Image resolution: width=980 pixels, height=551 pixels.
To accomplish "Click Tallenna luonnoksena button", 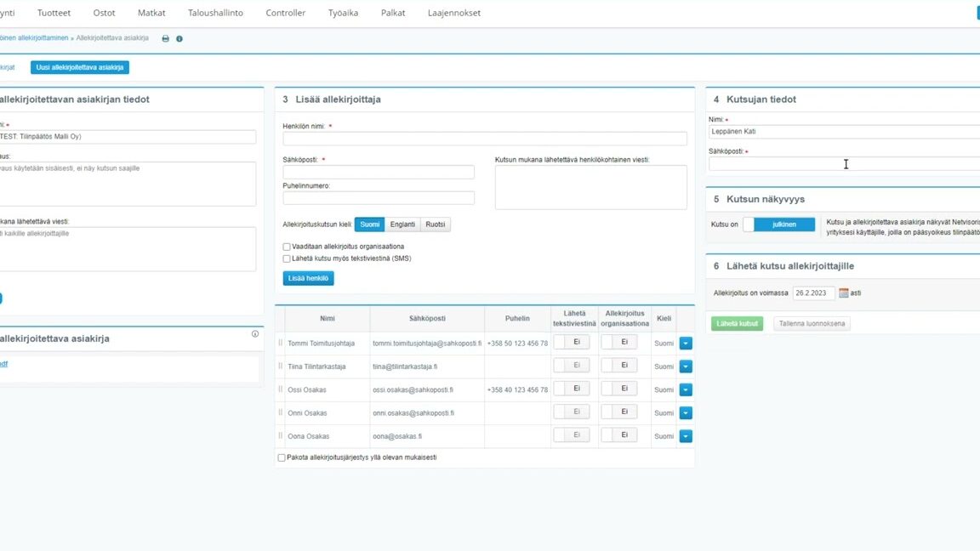I will click(812, 324).
